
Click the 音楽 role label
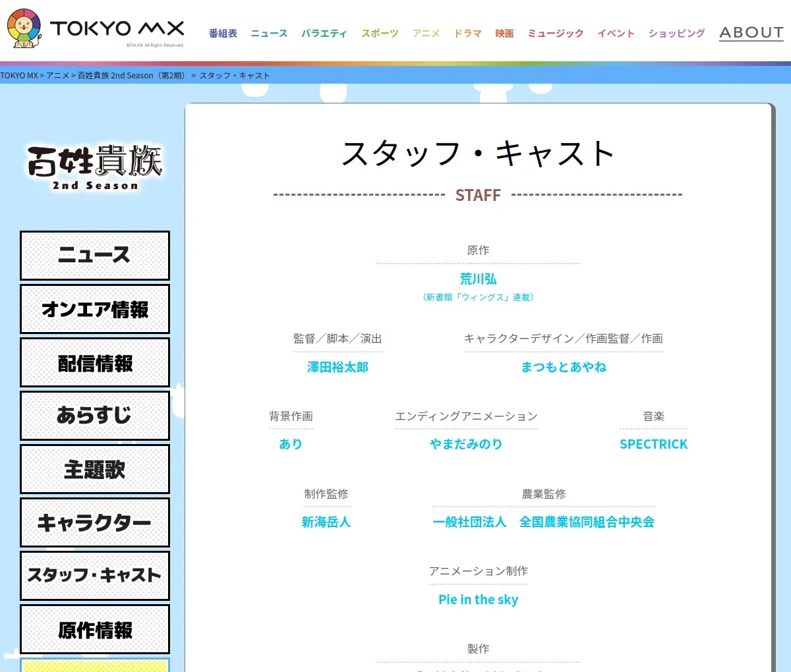click(x=653, y=416)
